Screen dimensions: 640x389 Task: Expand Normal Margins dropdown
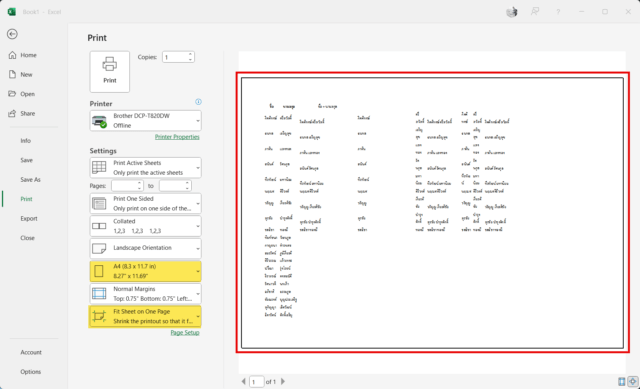click(x=145, y=293)
